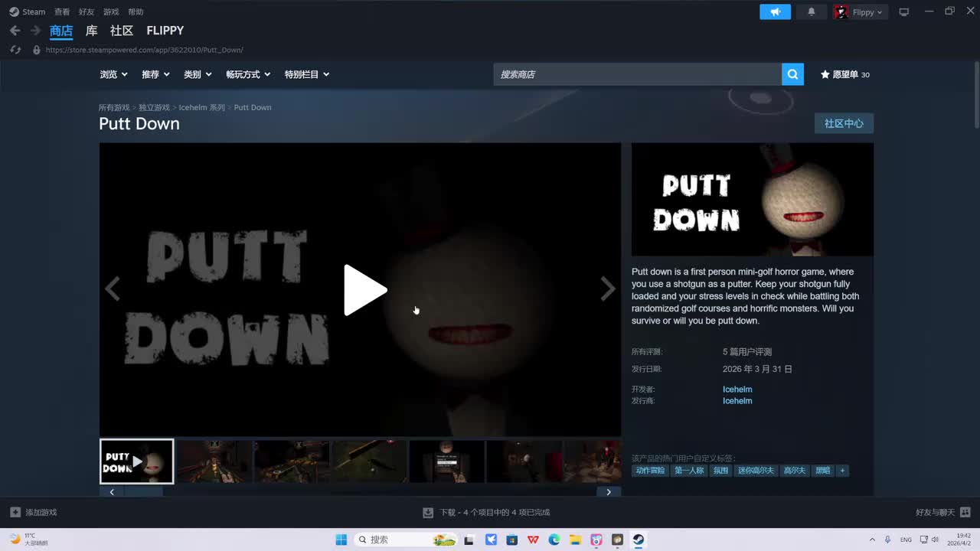
Task: Click the add game plus icon
Action: tap(15, 512)
